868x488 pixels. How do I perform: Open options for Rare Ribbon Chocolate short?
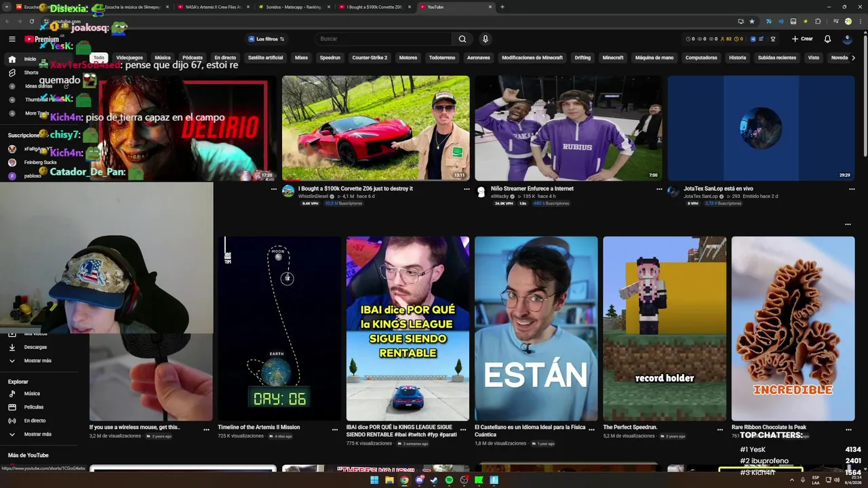848,429
